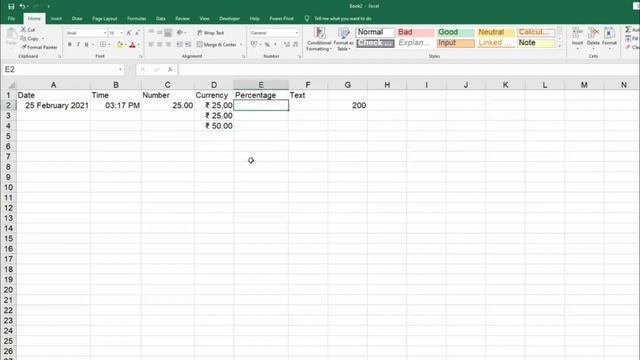
Task: Apply the Comma Style icon
Action: point(275,44)
